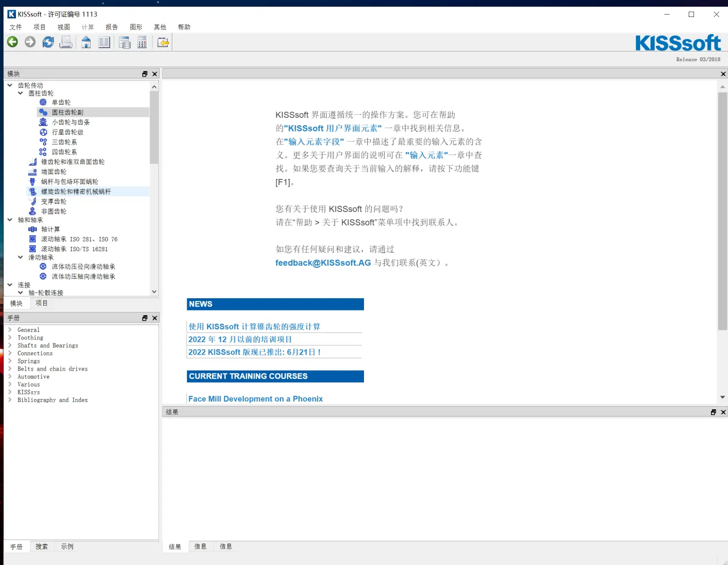Collapse the 连接 tree node
728x565 pixels.
tap(10, 285)
